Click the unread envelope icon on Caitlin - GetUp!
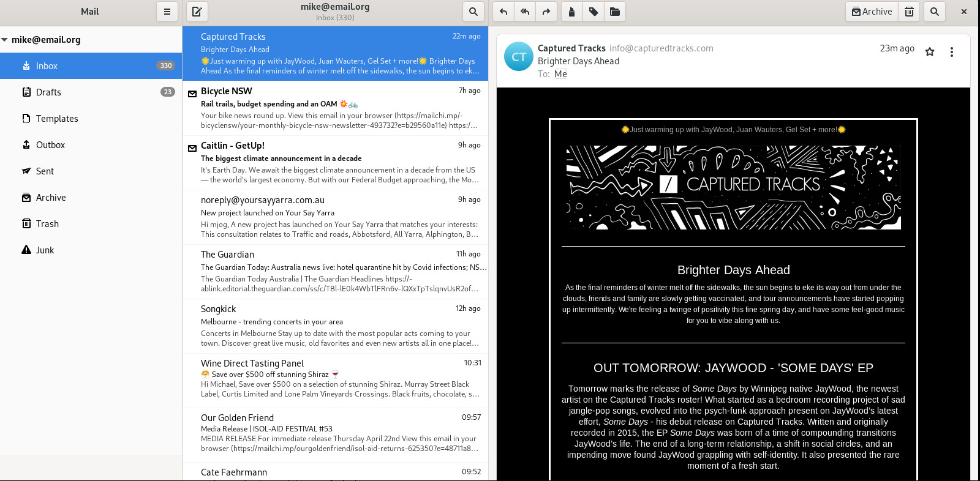The height and width of the screenshot is (481, 980). [x=192, y=148]
